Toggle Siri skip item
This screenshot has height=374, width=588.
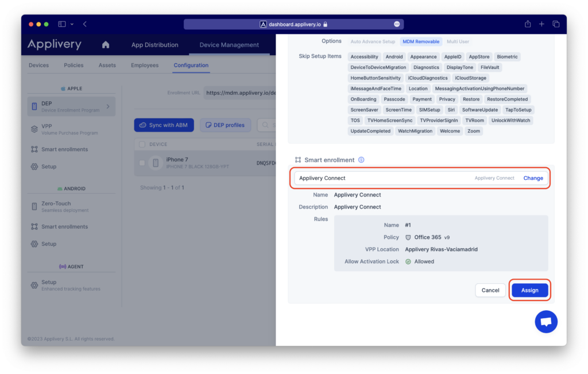click(x=451, y=110)
